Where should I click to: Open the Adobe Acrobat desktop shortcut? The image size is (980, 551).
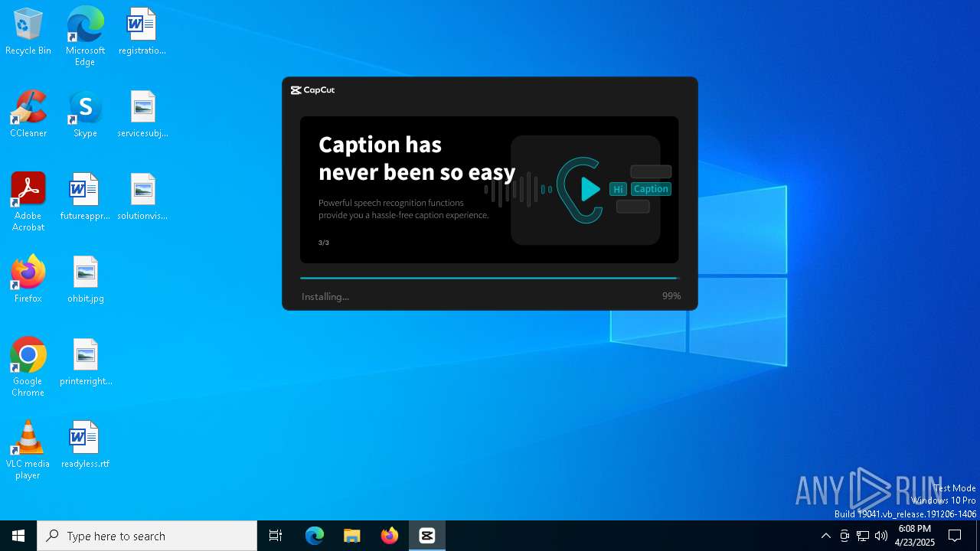click(28, 202)
